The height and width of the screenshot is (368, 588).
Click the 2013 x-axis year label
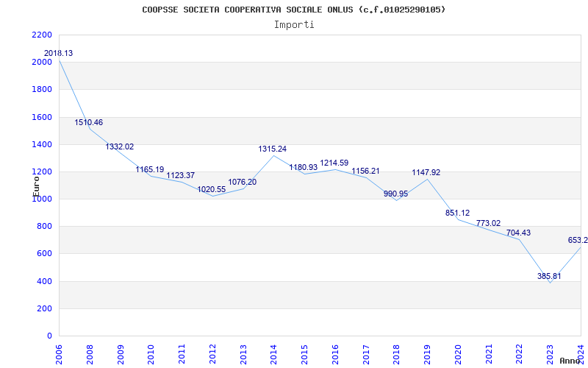point(243,354)
